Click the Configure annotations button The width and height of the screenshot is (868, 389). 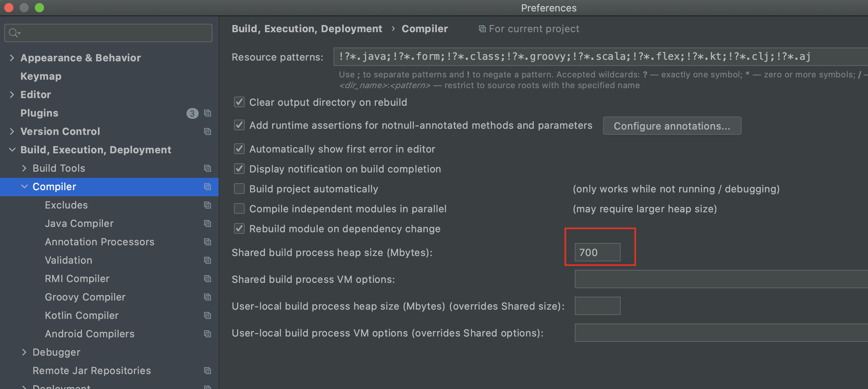(672, 126)
